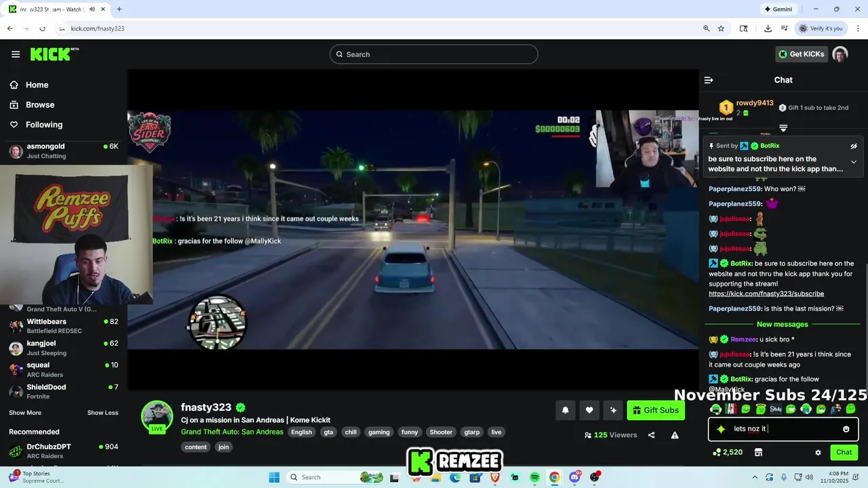Click Show More in sidebar
Viewport: 868px width, 488px height.
[x=25, y=413]
